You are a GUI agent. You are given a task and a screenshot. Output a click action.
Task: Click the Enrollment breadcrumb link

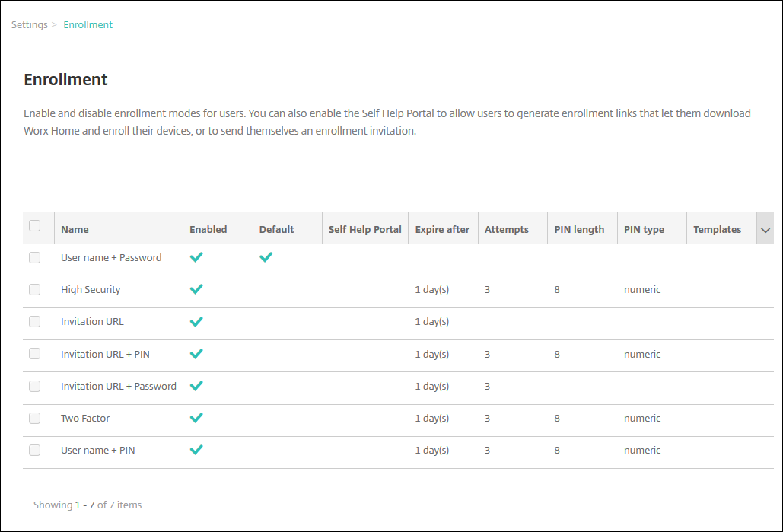88,25
